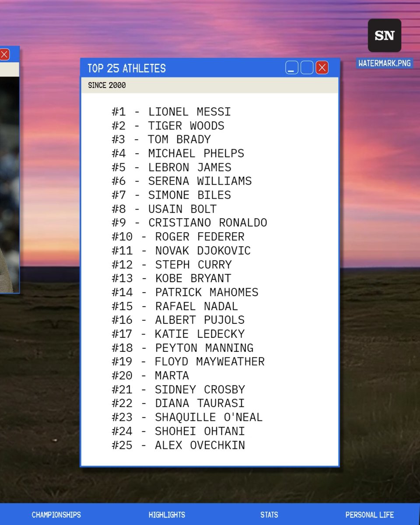Select #12 - Steph Curry row
The image size is (420, 525).
(171, 265)
